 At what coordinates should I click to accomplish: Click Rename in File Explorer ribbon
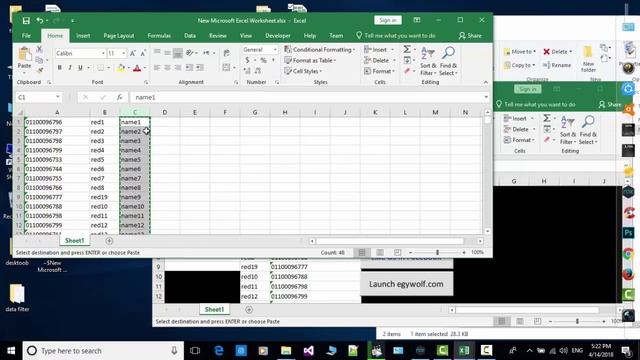[x=557, y=65]
